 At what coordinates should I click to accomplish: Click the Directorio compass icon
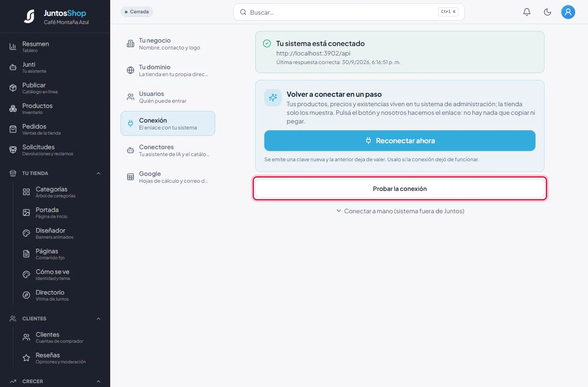click(26, 295)
